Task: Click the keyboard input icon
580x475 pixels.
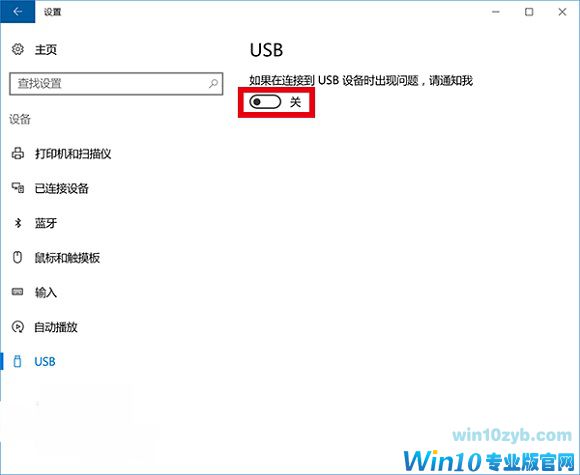Action: (x=17, y=292)
